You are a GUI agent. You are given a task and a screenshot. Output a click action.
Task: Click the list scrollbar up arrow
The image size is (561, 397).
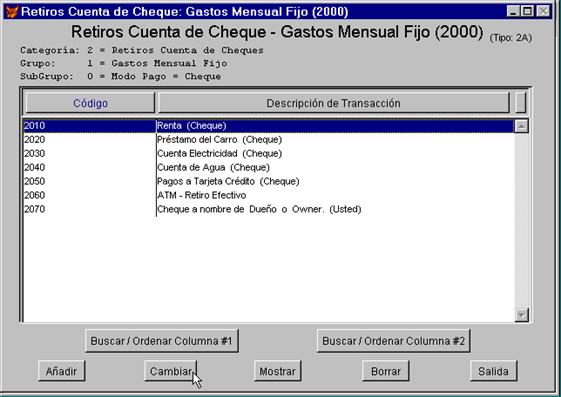(x=521, y=126)
